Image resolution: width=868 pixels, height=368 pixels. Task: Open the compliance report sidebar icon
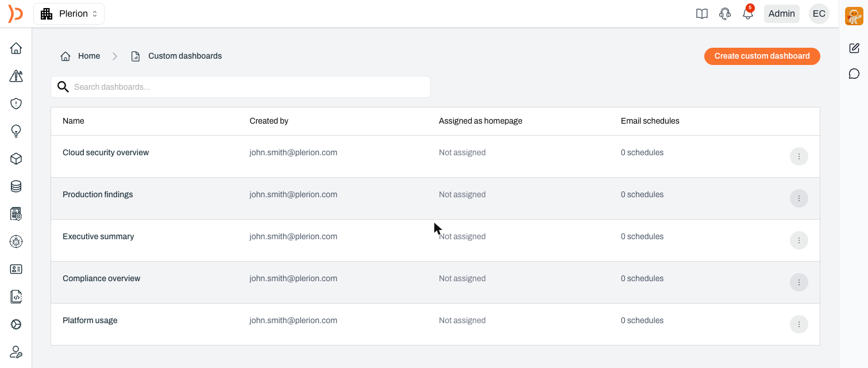click(16, 214)
